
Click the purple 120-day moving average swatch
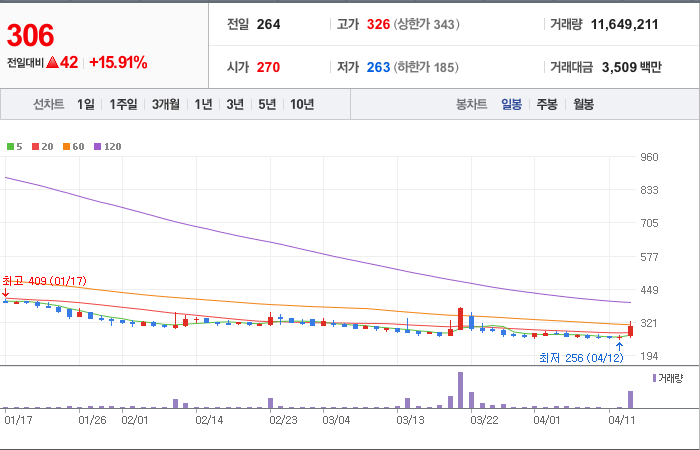(x=97, y=146)
